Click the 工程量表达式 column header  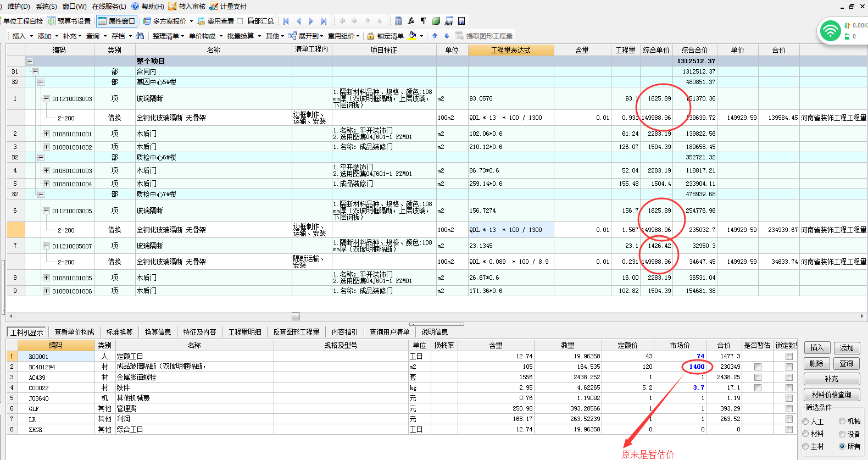point(511,50)
